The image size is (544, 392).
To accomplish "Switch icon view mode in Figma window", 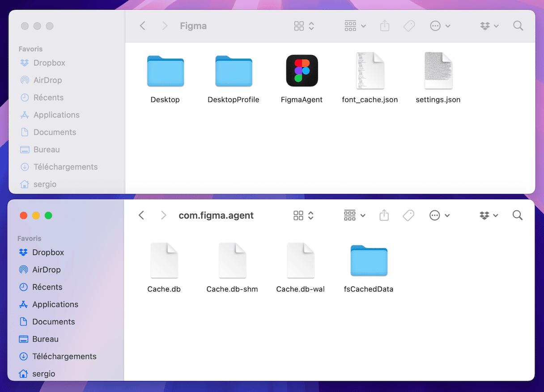I will click(304, 26).
